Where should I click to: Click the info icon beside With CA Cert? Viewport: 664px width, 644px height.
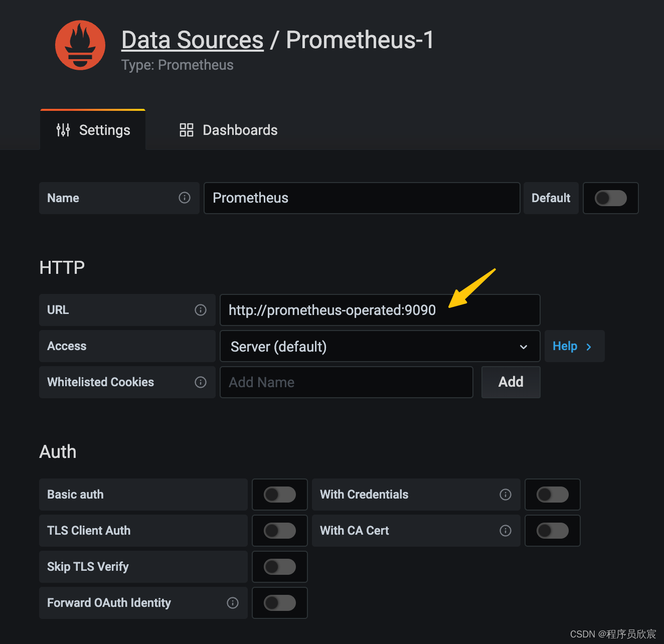[506, 531]
